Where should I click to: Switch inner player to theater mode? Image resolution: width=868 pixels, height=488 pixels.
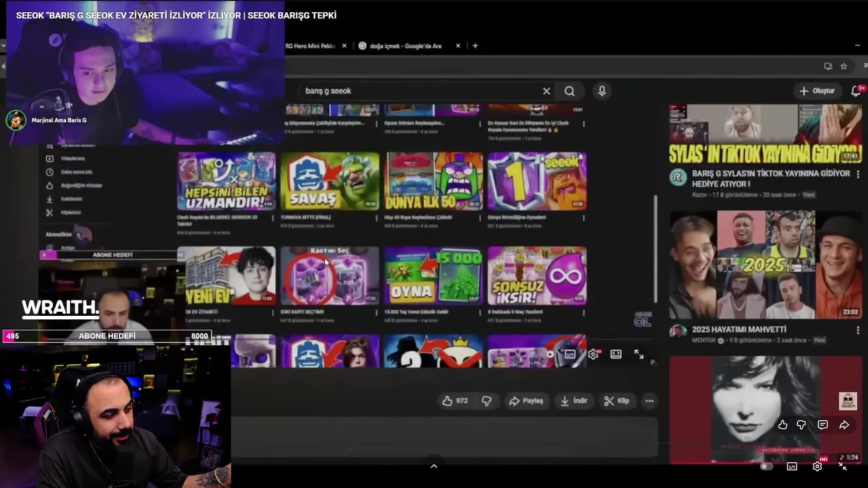616,354
